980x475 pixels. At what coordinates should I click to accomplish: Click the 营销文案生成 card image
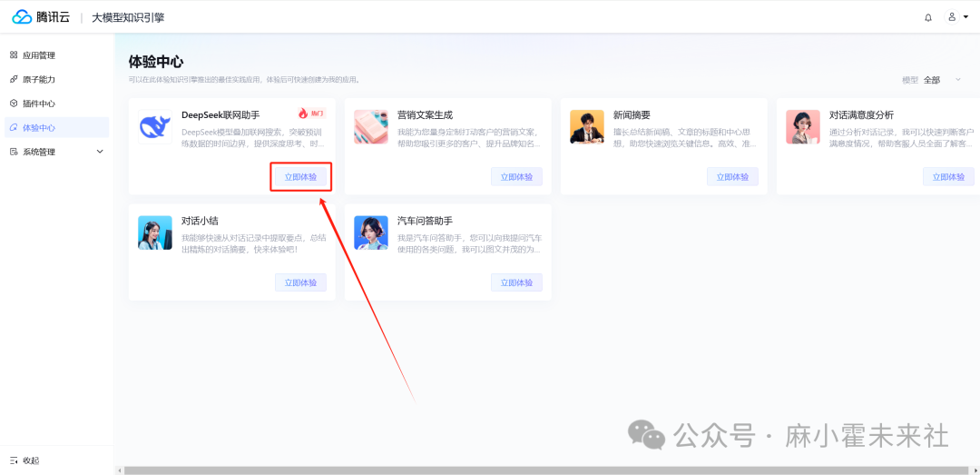[370, 127]
